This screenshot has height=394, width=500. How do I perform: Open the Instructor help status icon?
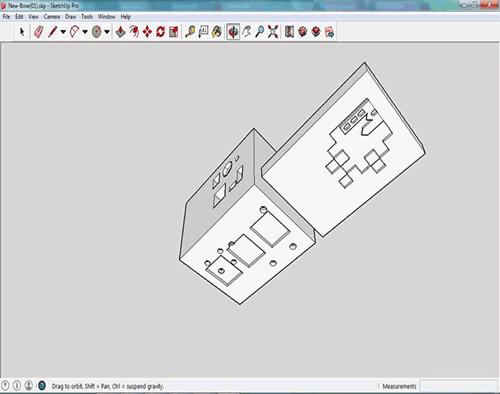42,385
